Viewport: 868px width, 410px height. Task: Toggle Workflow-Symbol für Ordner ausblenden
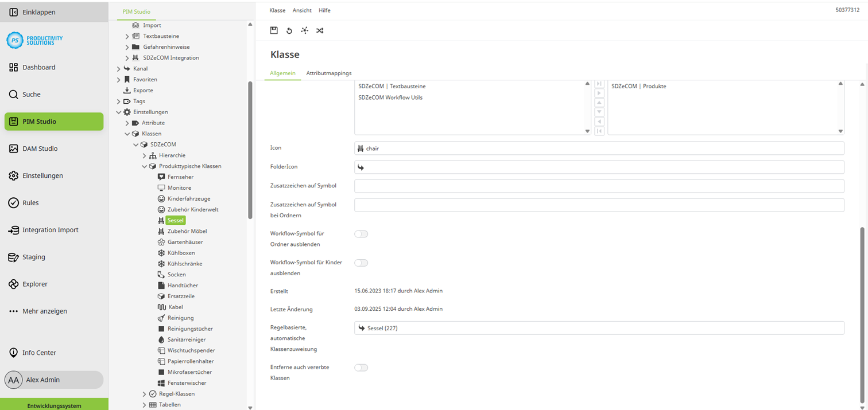(x=361, y=234)
